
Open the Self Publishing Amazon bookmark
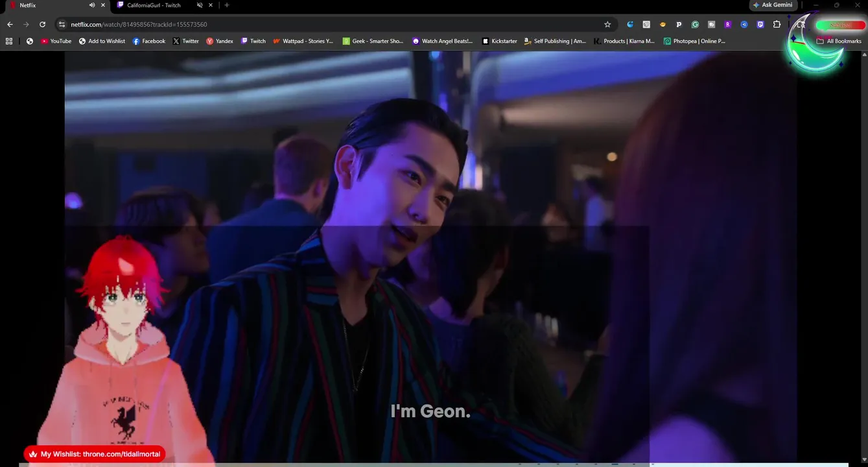pos(555,41)
